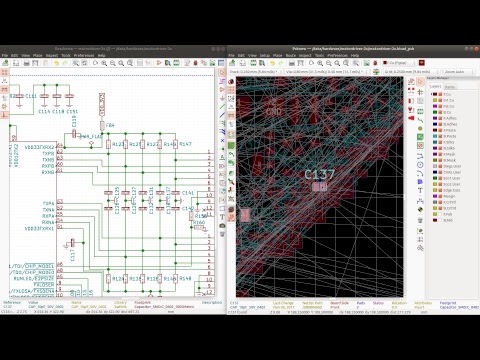Image resolution: width=480 pixels, height=360 pixels.
Task: Click capacitor label C141 in the schematic
Action: pyautogui.click(x=188, y=193)
